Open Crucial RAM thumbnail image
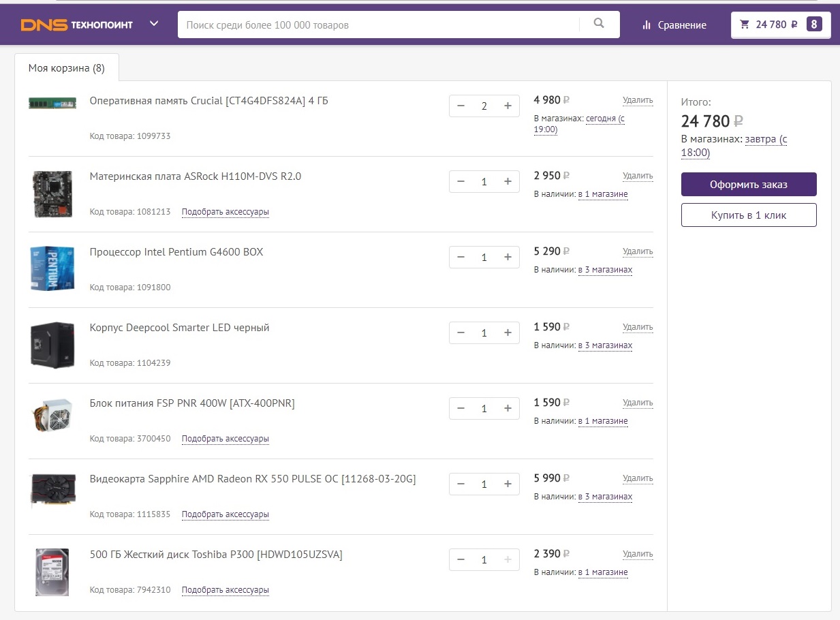This screenshot has width=840, height=620. [52, 103]
